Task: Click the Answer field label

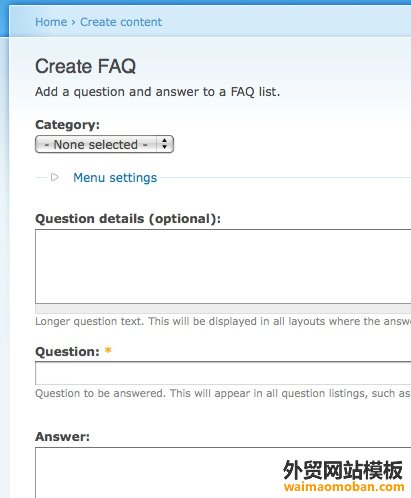Action: click(x=63, y=437)
